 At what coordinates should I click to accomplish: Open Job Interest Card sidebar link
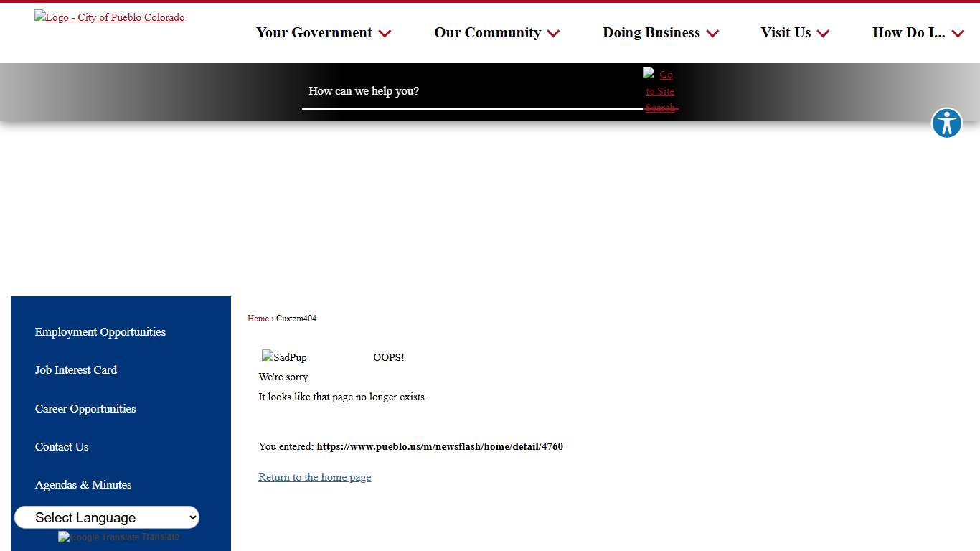point(76,370)
